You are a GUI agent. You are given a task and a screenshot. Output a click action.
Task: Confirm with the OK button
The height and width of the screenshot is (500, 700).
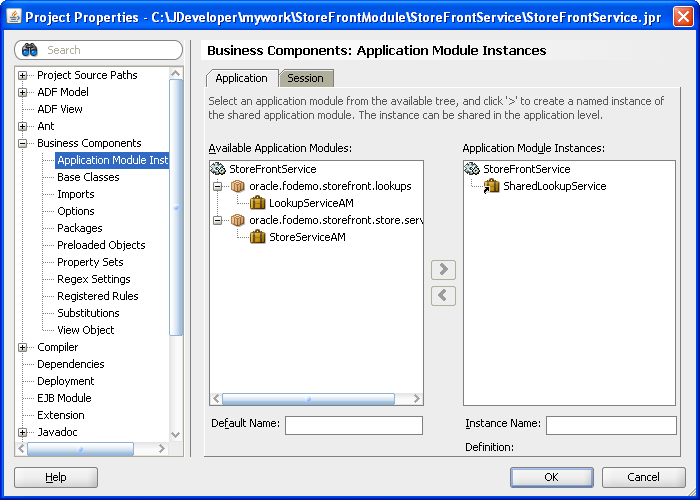pyautogui.click(x=552, y=477)
